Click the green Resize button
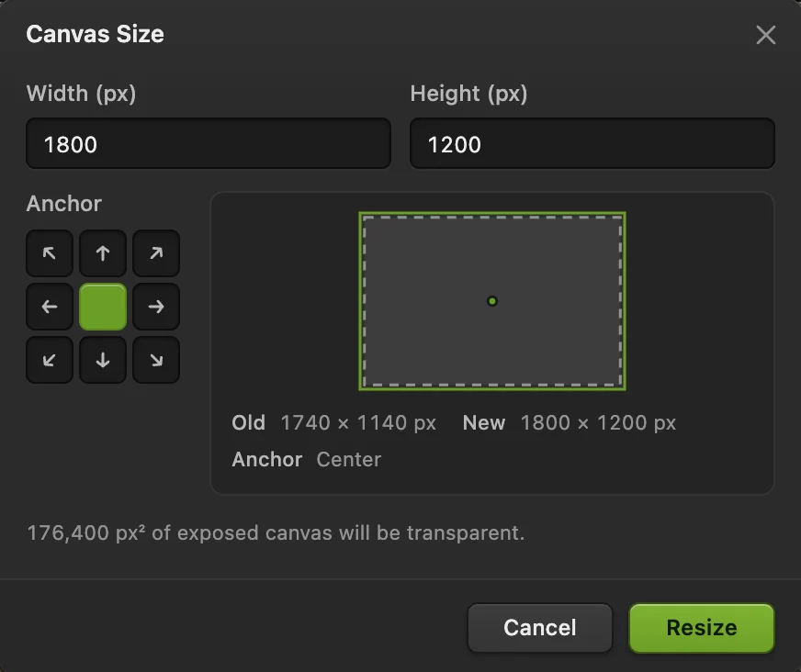The height and width of the screenshot is (672, 801). point(702,628)
